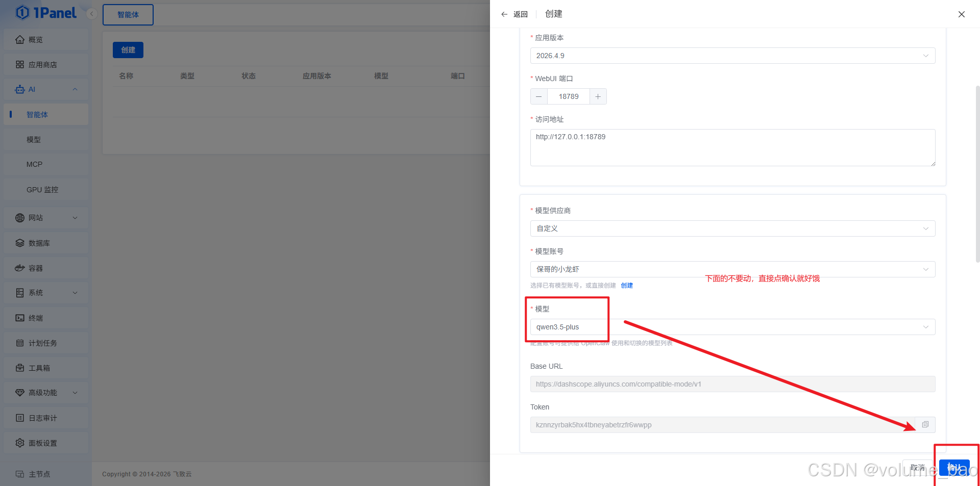Click the 访问地址 text area
Viewport: 980px width, 486px height.
click(732, 147)
